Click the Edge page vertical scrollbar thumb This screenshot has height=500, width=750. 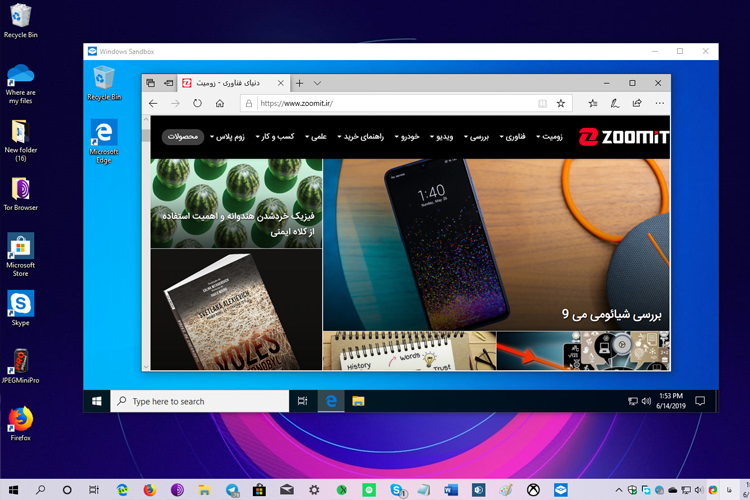pos(146,135)
